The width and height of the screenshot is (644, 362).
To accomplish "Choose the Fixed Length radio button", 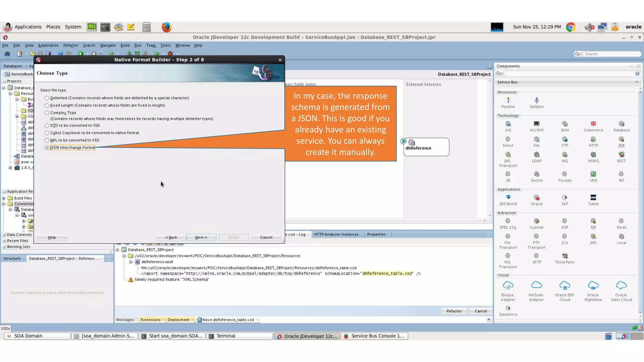I will (x=47, y=106).
